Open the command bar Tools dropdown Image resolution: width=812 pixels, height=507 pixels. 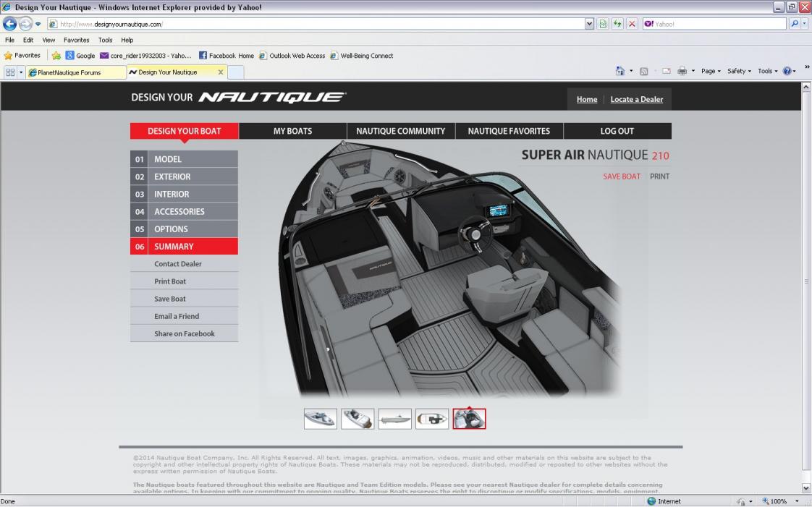767,72
